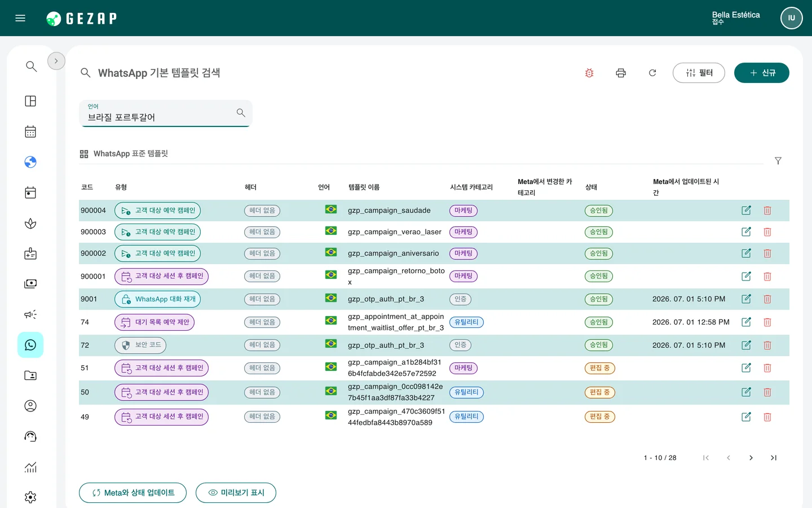This screenshot has height=508, width=812.
Task: Expand the collapsed sidebar with the chevron
Action: pos(56,61)
